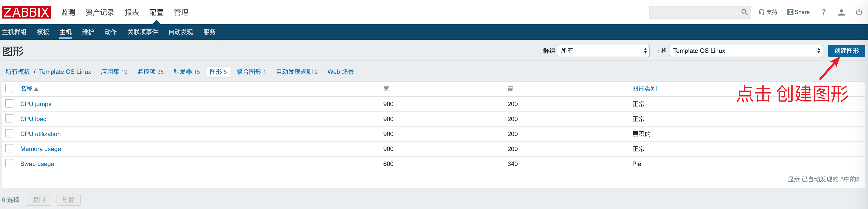Toggle the name column sort arrow

click(x=36, y=89)
